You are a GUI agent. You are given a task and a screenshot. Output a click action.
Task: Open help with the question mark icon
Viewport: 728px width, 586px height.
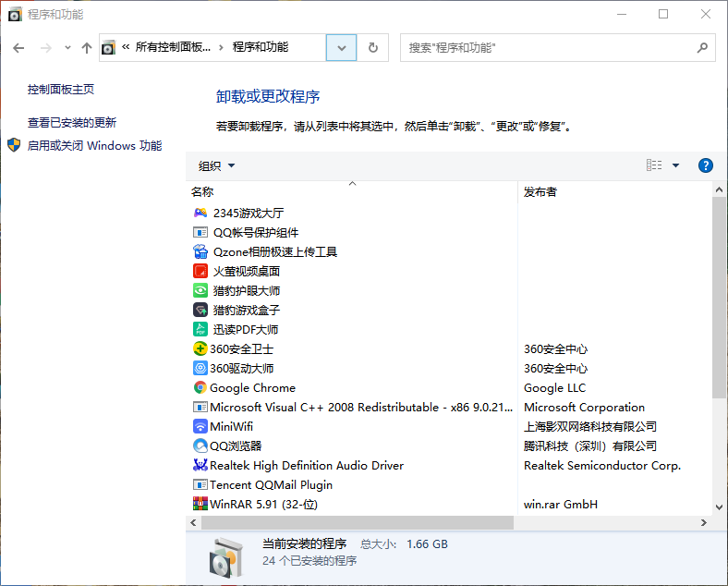[706, 165]
